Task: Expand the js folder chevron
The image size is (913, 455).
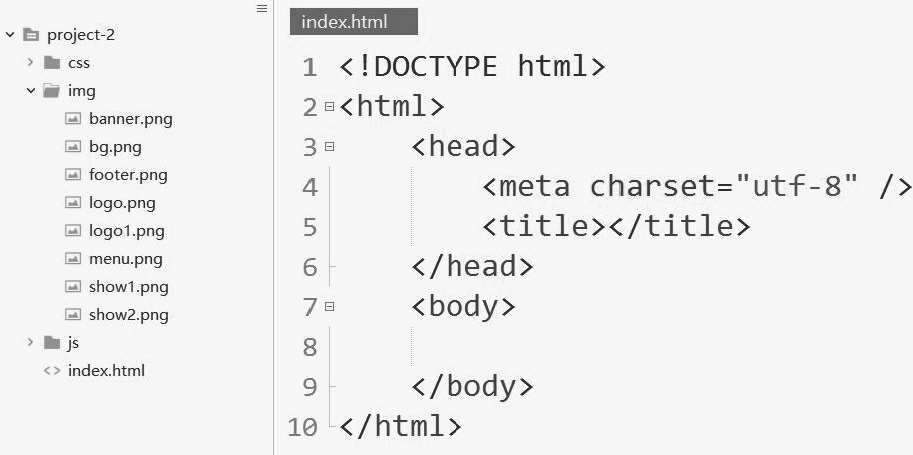Action: tap(31, 342)
